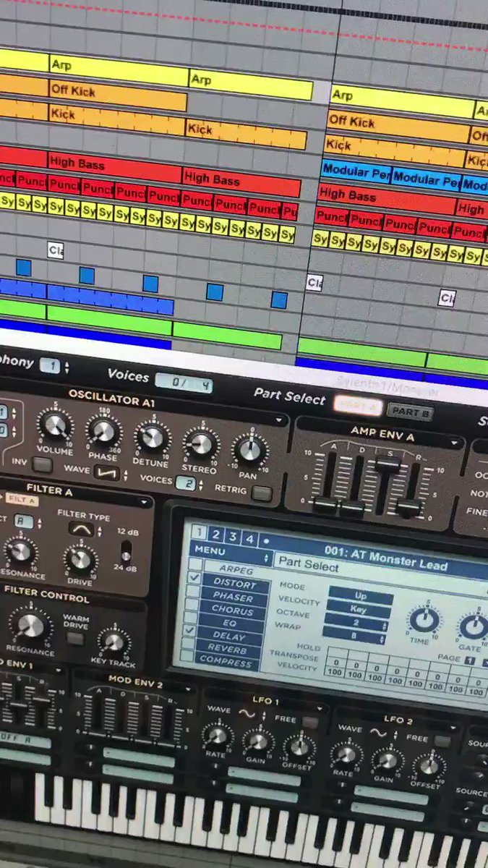
Task: Click the LFO 1 Gain knob
Action: [x=257, y=740]
